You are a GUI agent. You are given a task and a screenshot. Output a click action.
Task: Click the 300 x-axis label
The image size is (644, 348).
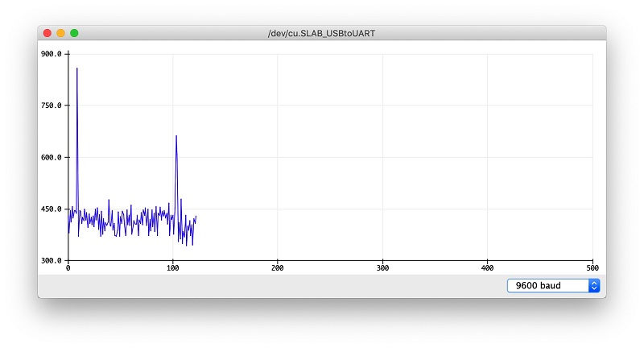point(383,268)
